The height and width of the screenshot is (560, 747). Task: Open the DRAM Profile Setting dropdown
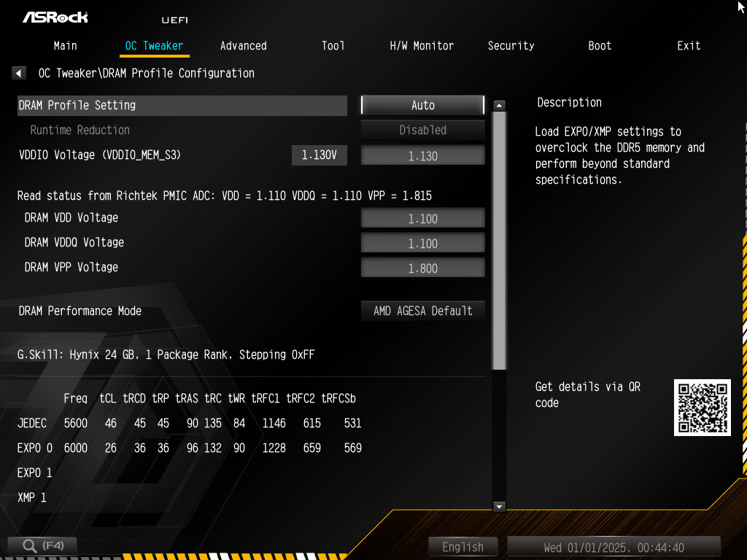422,105
